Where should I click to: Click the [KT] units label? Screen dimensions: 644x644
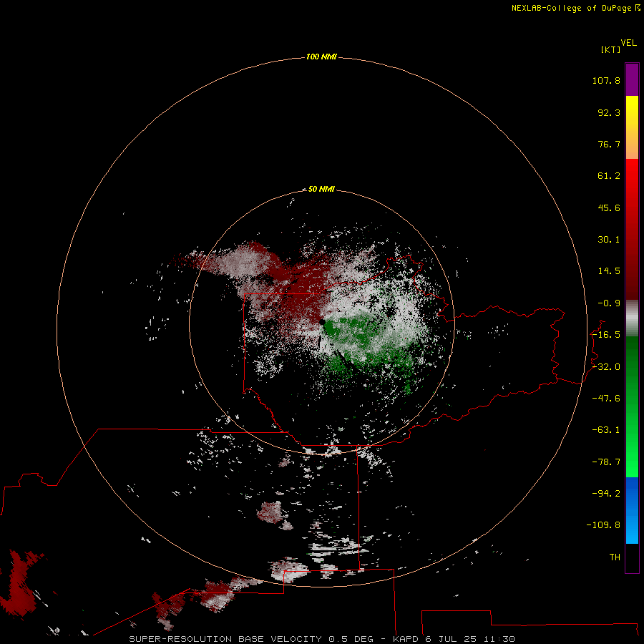pyautogui.click(x=611, y=49)
